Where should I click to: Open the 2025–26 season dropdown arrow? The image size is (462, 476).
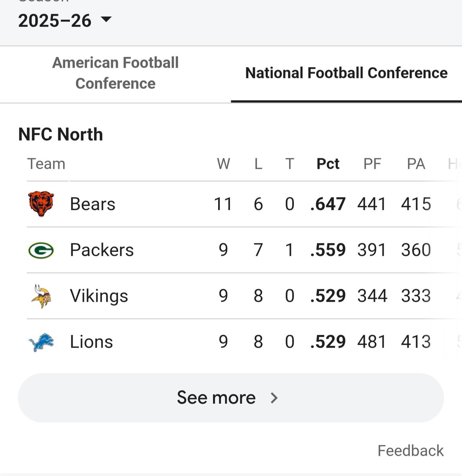click(x=106, y=19)
